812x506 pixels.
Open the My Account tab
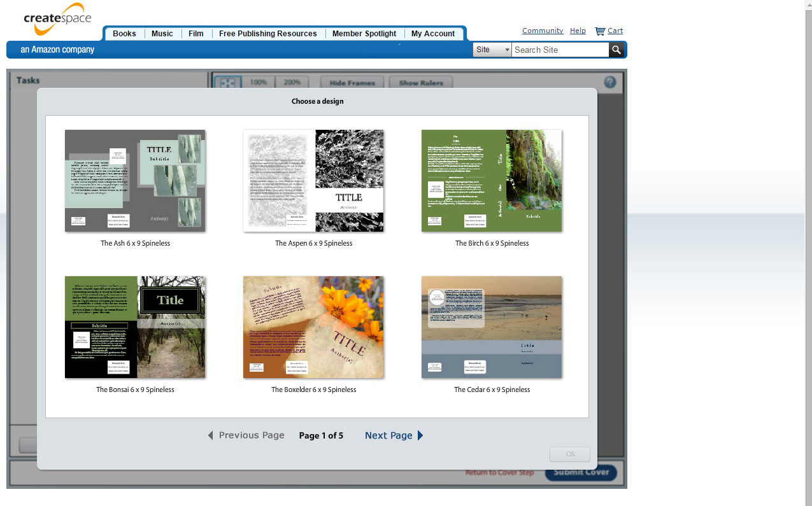point(433,34)
